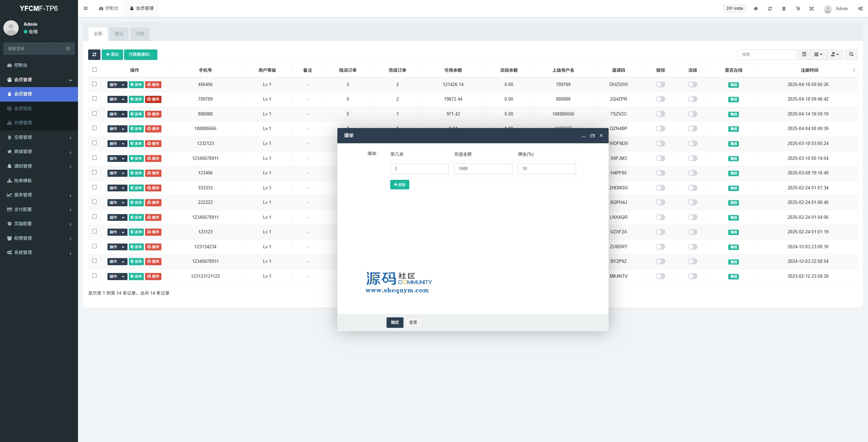Toggle the hamburger sidebar menu icon
This screenshot has width=868, height=442.
(86, 8)
